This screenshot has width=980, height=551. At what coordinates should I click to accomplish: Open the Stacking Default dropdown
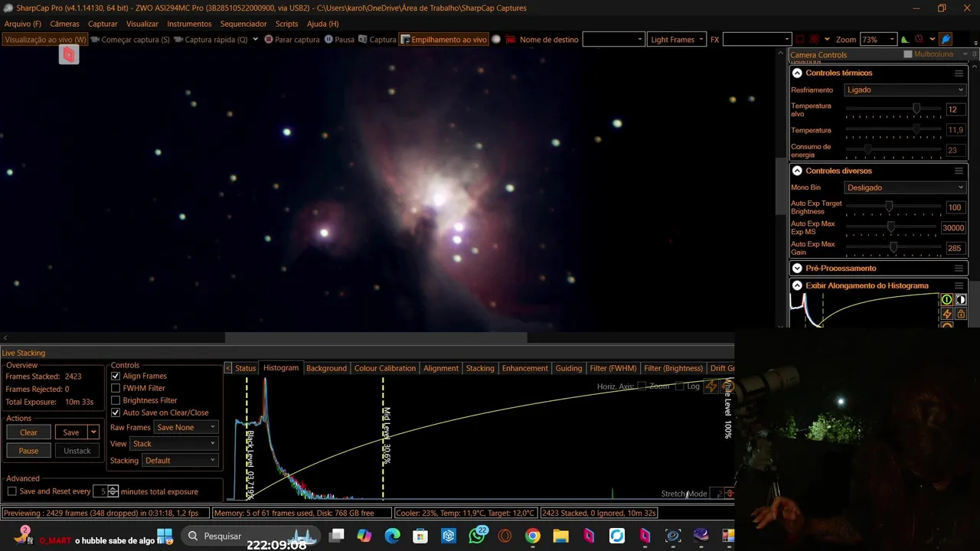click(x=180, y=461)
